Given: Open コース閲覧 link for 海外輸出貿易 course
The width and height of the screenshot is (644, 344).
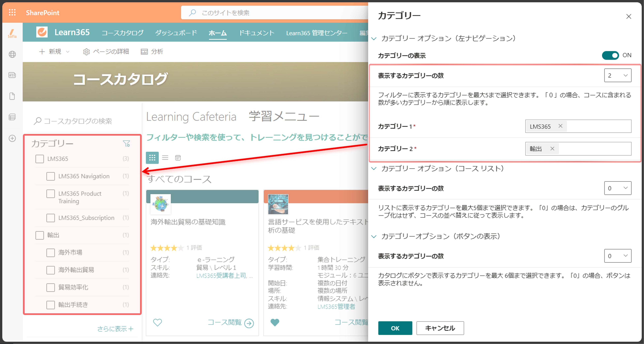Looking at the screenshot, I should coord(224,323).
